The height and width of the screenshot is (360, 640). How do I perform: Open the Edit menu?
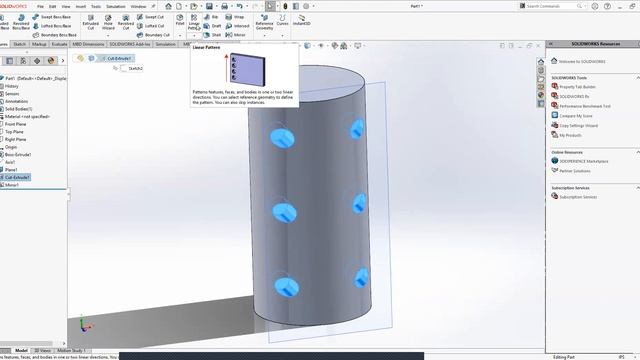pyautogui.click(x=53, y=7)
